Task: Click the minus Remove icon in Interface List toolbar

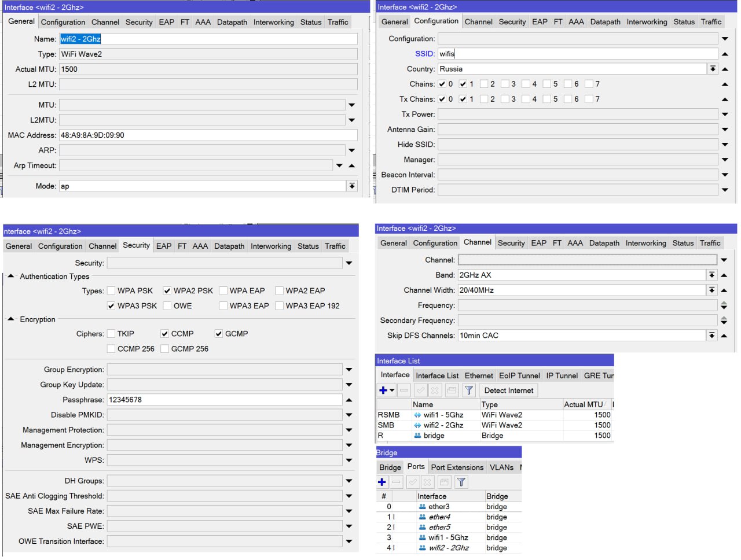Action: pyautogui.click(x=404, y=390)
